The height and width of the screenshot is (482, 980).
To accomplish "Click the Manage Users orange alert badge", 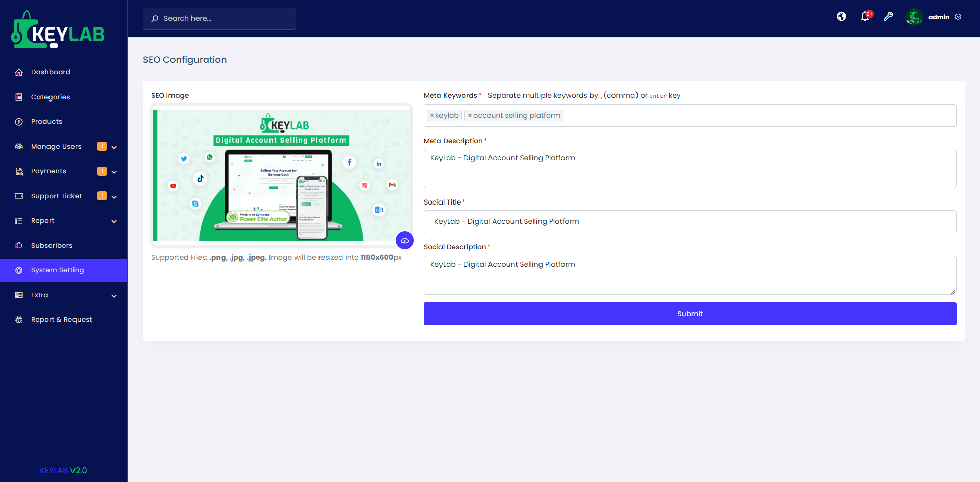I will (102, 146).
